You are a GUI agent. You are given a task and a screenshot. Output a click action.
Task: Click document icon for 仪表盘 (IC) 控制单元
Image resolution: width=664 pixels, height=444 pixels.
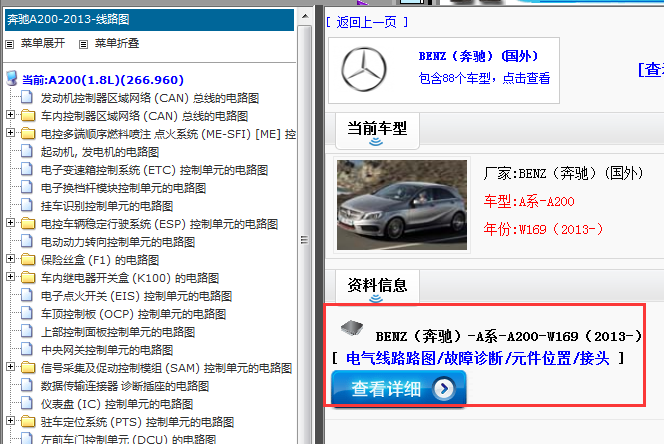coord(27,403)
